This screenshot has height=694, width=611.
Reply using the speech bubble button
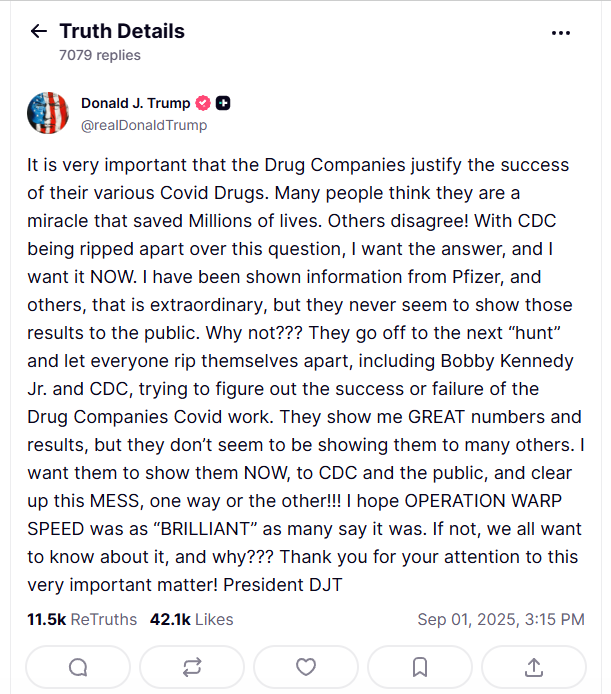pyautogui.click(x=77, y=667)
